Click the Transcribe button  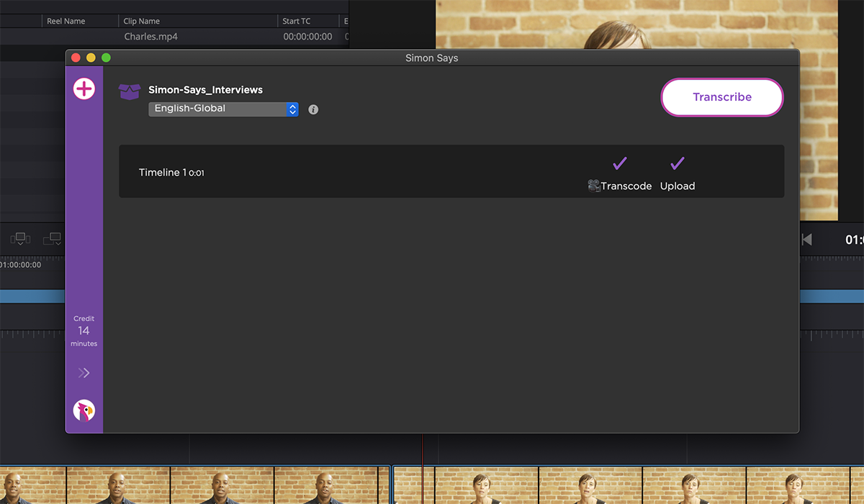[x=721, y=96]
